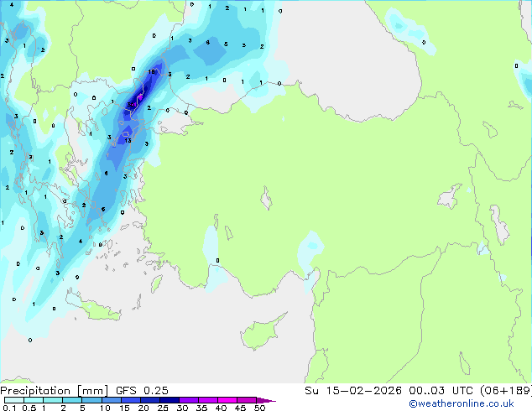The image size is (532, 411).
Task: Click the date '15-02-2026' text
Action: pos(363,391)
